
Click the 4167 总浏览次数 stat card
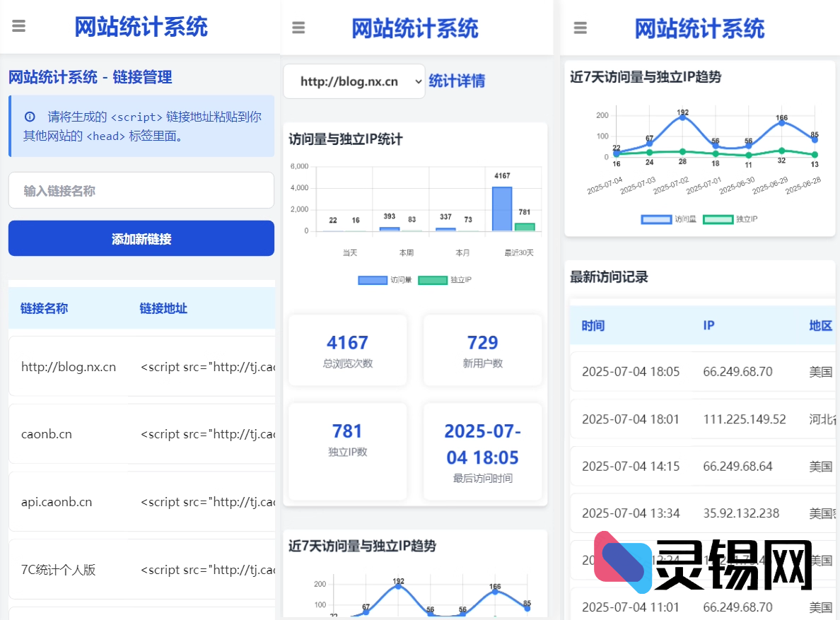click(x=347, y=349)
